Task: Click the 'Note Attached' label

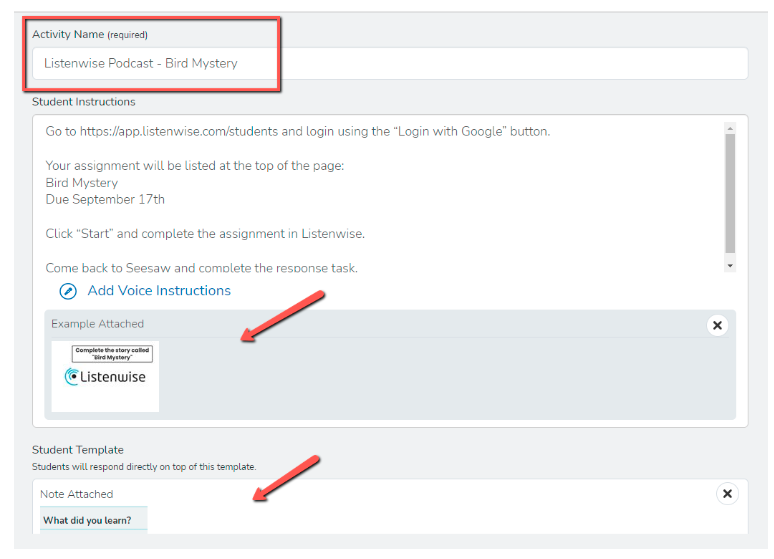Action: pos(77,494)
